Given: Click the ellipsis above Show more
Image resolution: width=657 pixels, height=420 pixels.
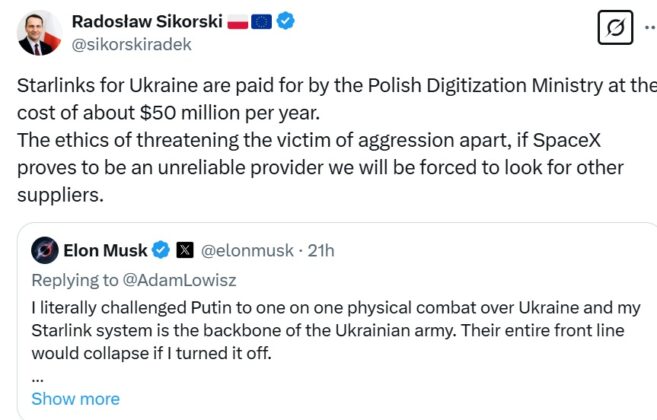Looking at the screenshot, I should coord(37,378).
